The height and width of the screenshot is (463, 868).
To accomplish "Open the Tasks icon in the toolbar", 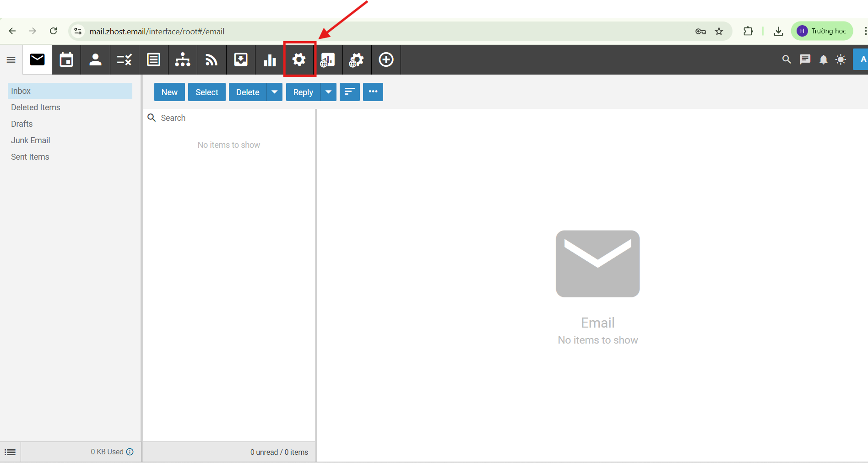I will click(x=124, y=59).
